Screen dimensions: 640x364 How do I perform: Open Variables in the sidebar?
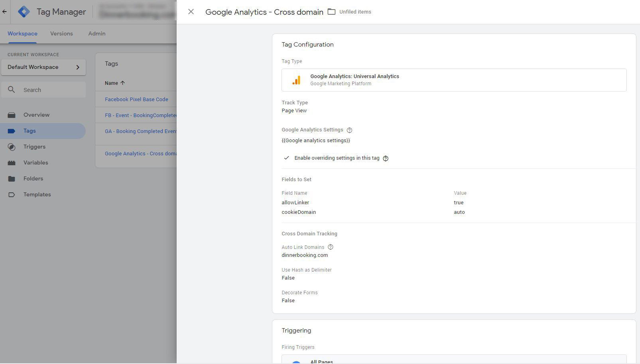pos(35,163)
